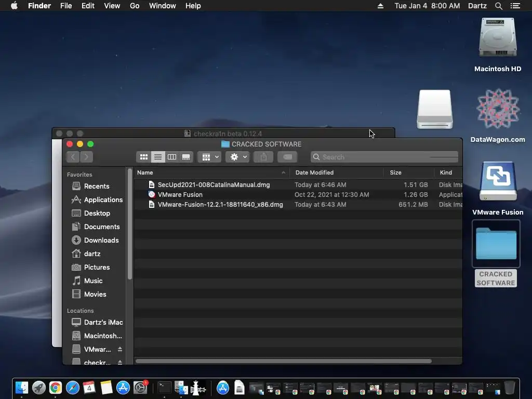Select the VMware Fusion application row
The width and height of the screenshot is (532, 399).
pos(298,194)
